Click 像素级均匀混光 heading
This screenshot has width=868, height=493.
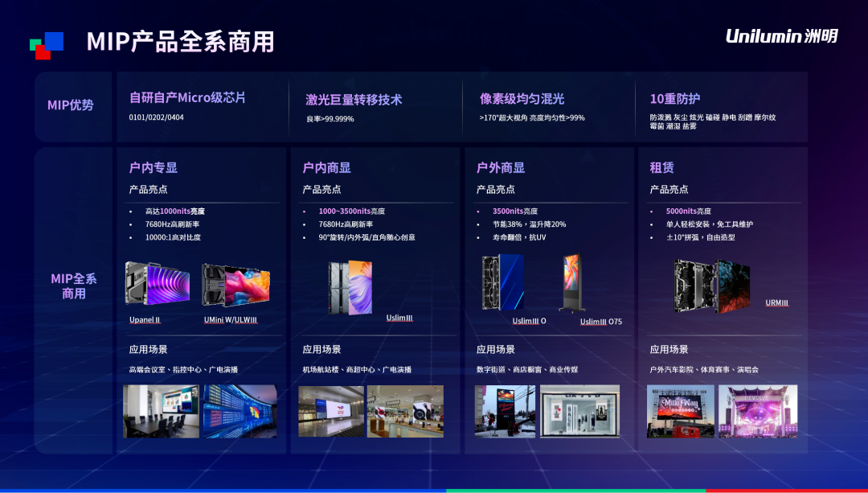522,99
